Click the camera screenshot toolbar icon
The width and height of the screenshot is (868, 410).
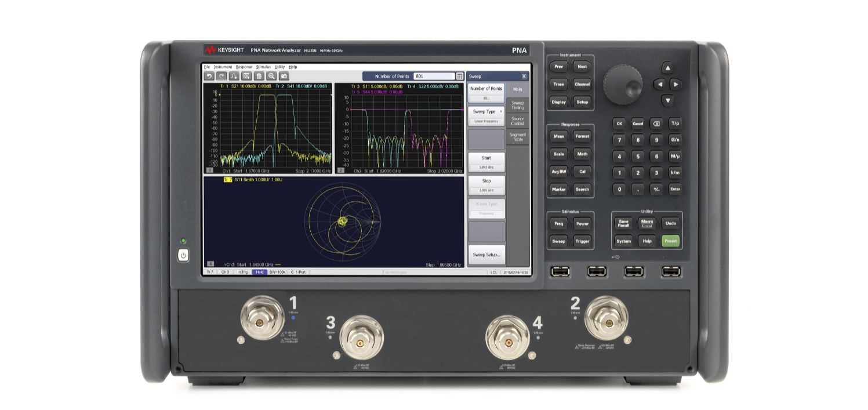[284, 76]
